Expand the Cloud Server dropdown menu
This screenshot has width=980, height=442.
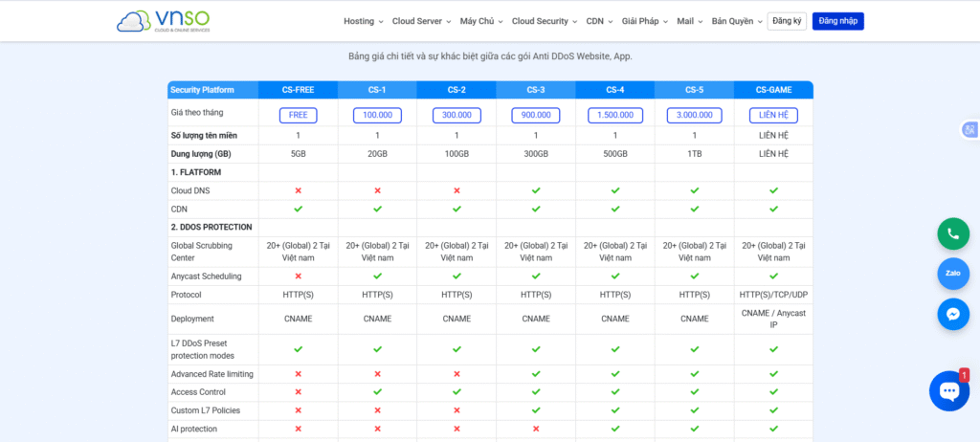pyautogui.click(x=421, y=21)
